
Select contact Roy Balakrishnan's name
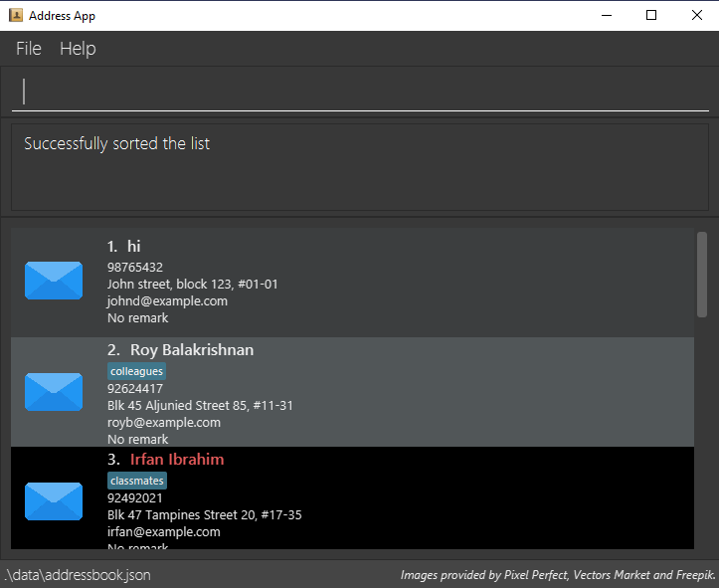coord(192,350)
